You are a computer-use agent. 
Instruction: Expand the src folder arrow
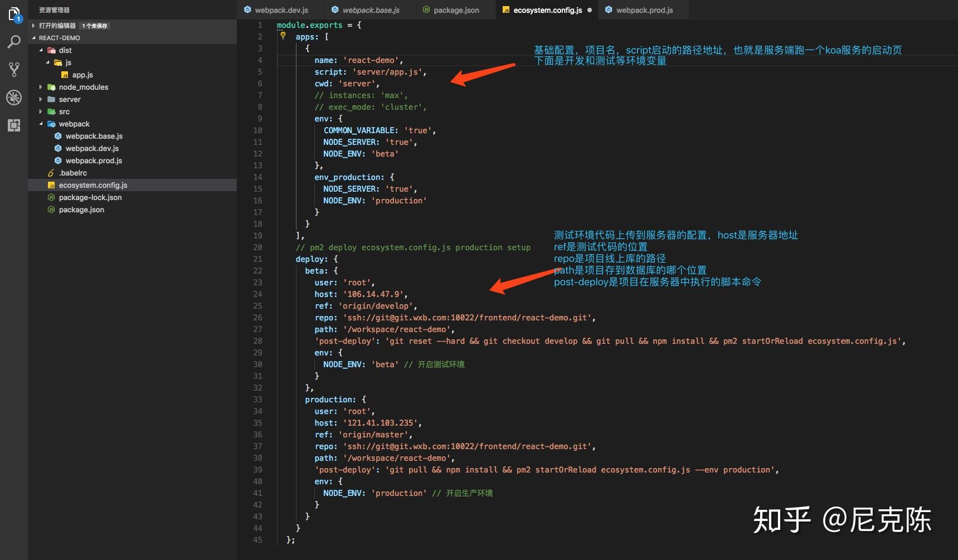(41, 111)
